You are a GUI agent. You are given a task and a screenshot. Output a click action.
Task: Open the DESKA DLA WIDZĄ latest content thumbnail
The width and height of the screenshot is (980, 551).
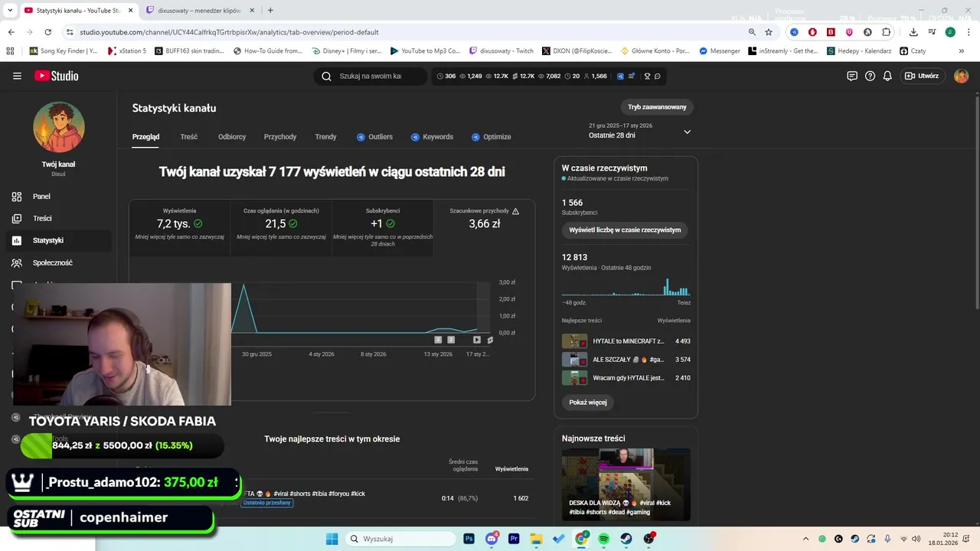(626, 484)
